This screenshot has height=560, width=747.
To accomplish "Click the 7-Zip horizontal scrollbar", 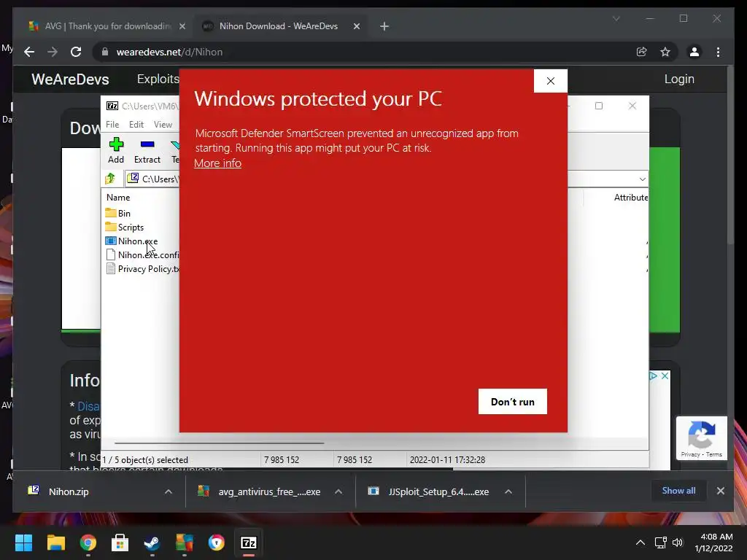I will point(219,443).
